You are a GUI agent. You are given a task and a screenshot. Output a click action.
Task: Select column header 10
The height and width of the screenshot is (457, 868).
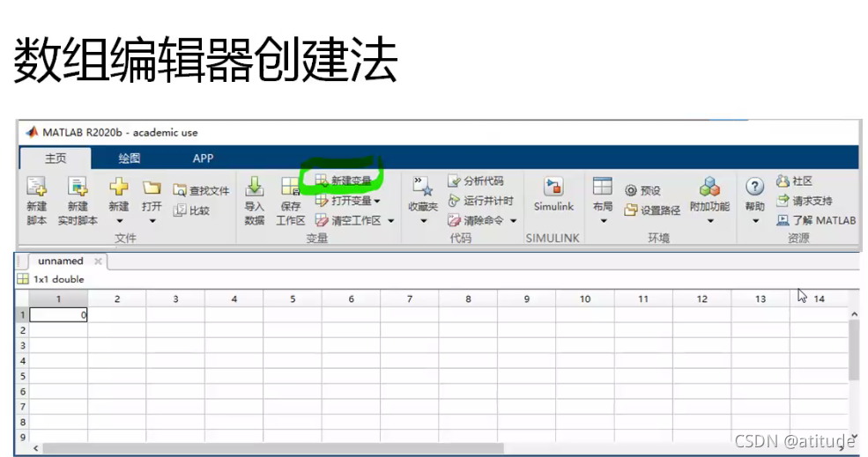(x=584, y=299)
